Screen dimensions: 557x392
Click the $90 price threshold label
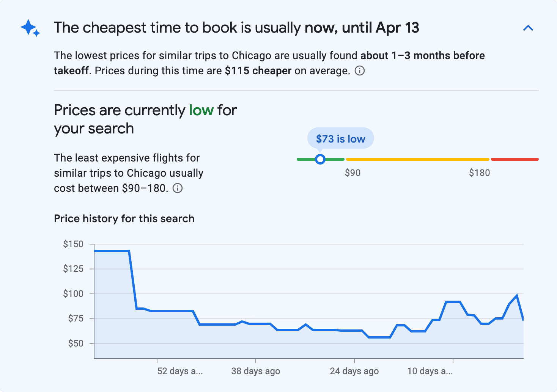coord(353,172)
